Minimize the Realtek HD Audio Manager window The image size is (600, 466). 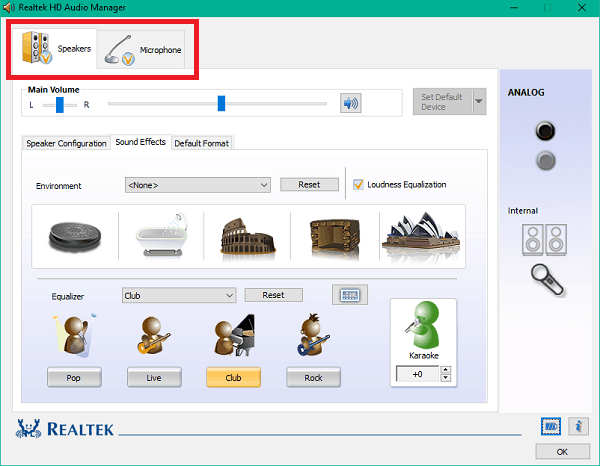[x=514, y=8]
